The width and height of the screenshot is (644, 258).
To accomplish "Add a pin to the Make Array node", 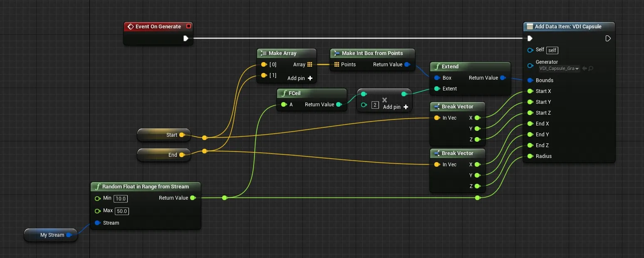I will [x=310, y=78].
